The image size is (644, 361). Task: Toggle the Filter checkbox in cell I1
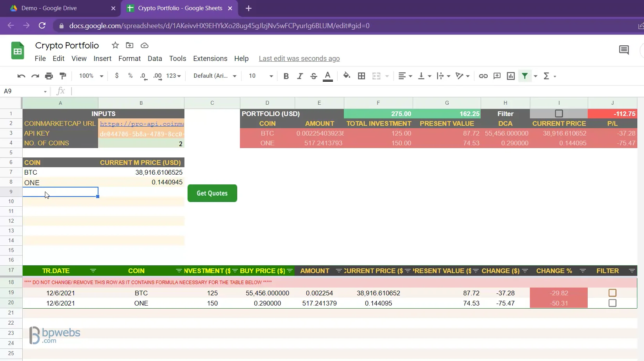559,113
